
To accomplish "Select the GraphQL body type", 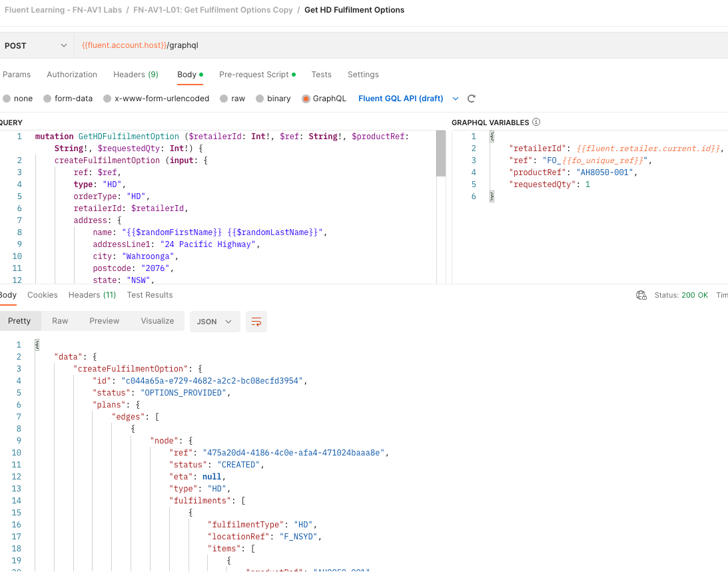I will (x=324, y=99).
